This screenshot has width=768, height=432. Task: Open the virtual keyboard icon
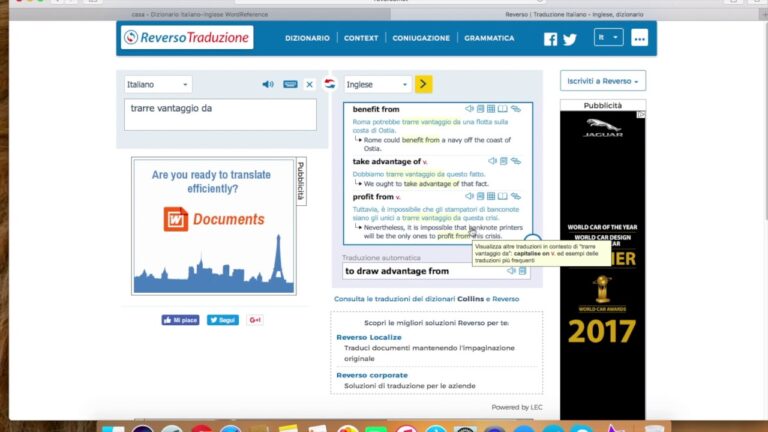click(x=290, y=84)
